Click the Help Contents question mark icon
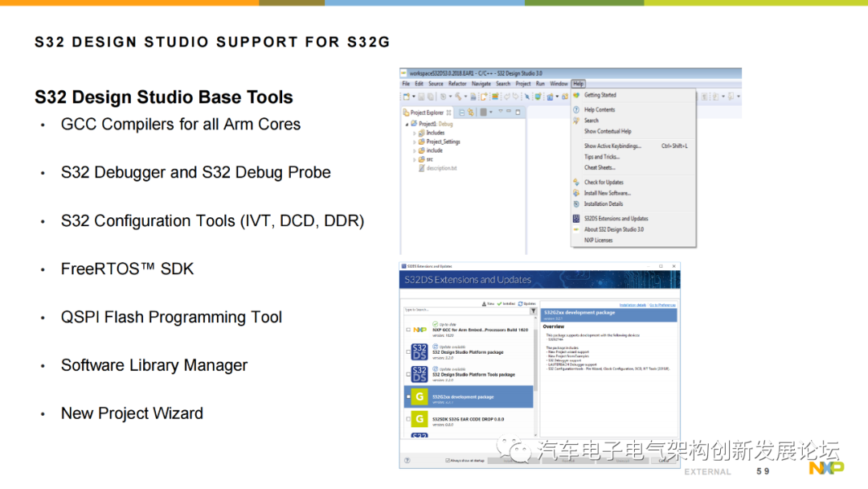 coord(576,109)
